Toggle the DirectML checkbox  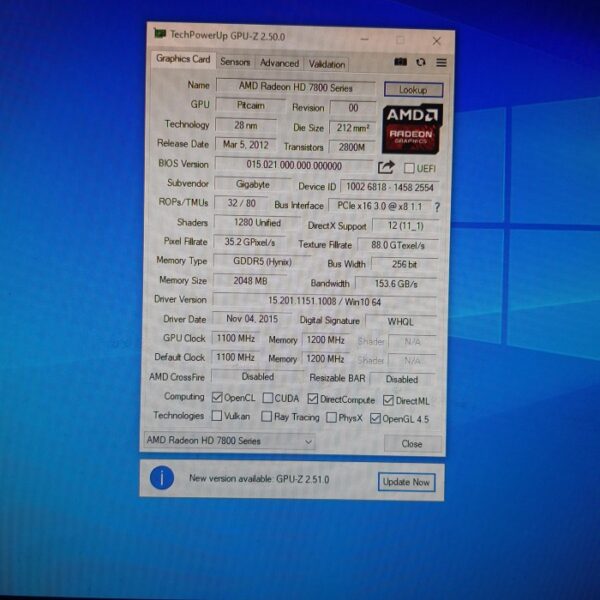pyautogui.click(x=388, y=400)
